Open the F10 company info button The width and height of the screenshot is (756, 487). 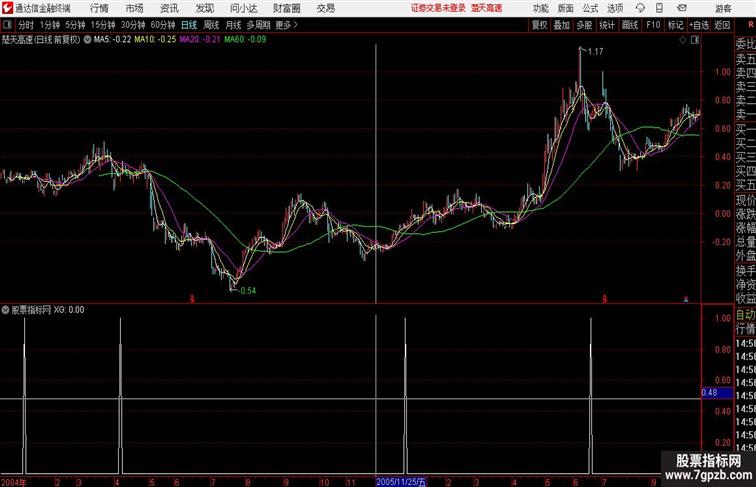[653, 25]
